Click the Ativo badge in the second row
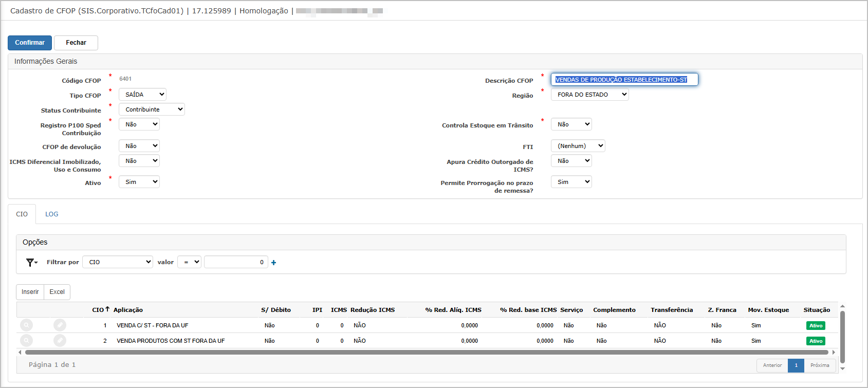Image resolution: width=868 pixels, height=388 pixels. pos(816,341)
